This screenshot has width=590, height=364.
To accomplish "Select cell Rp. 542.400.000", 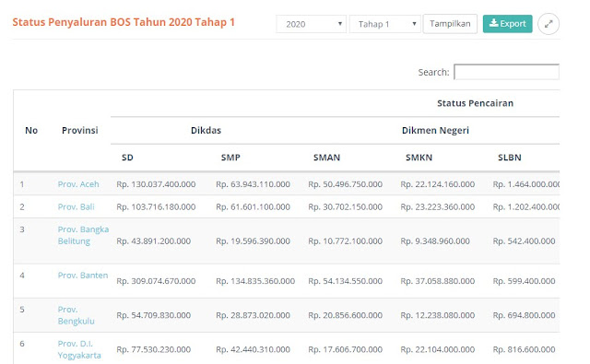I will [524, 241].
